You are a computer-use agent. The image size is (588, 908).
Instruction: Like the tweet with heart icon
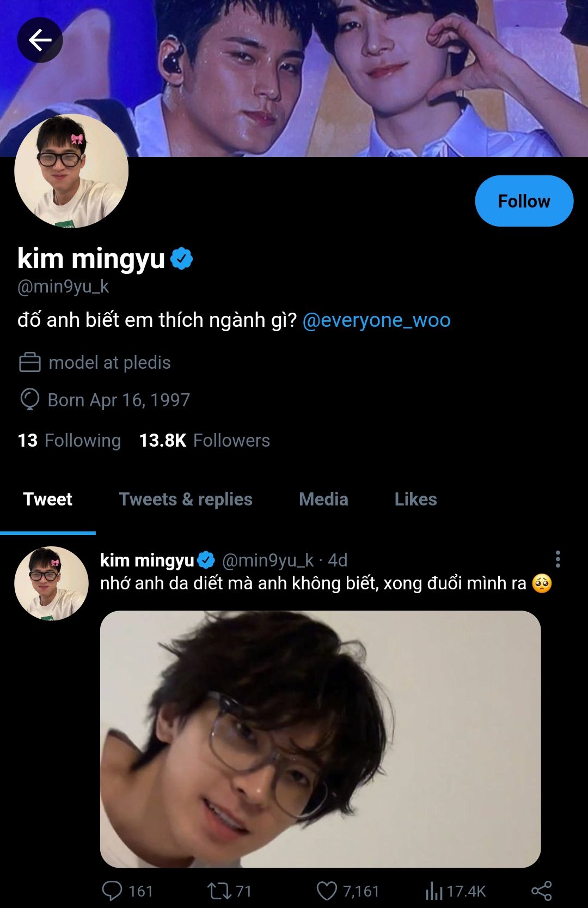(x=327, y=891)
